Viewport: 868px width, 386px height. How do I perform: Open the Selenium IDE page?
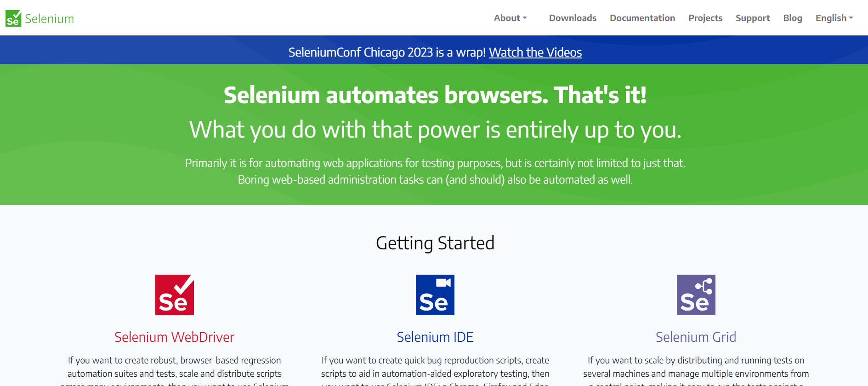[x=435, y=336]
